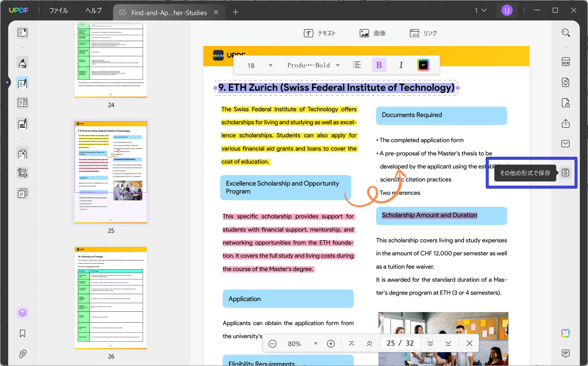Click the pink highlighted 'the course of the Master's degree.'

[x=268, y=269]
